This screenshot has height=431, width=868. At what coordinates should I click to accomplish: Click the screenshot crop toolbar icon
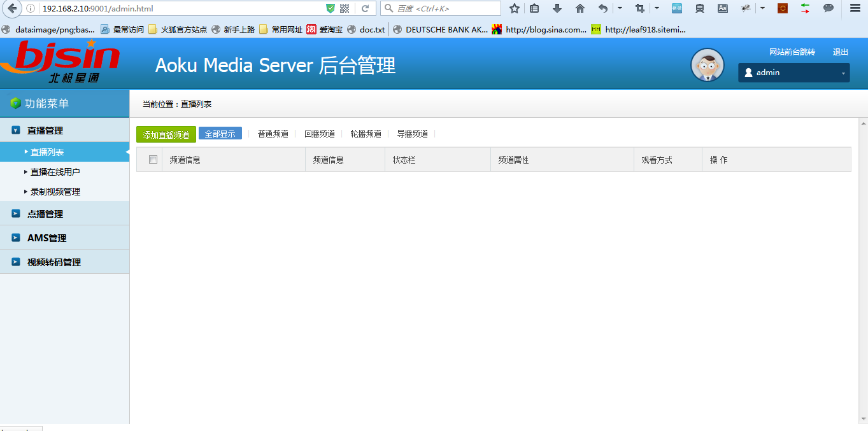(x=639, y=9)
